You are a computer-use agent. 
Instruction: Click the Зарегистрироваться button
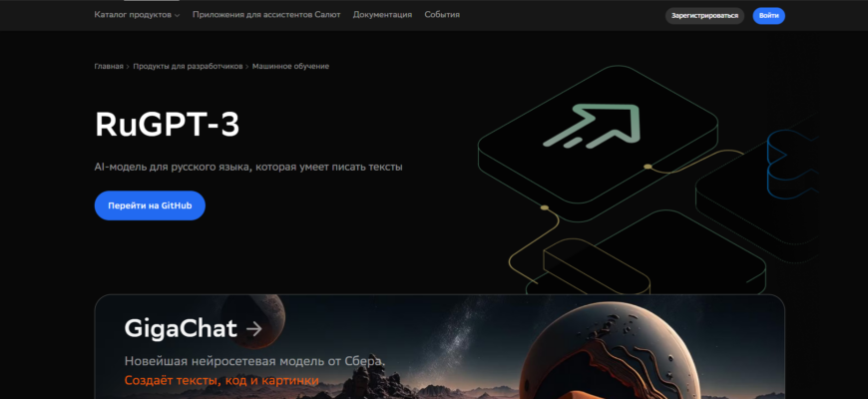point(704,16)
